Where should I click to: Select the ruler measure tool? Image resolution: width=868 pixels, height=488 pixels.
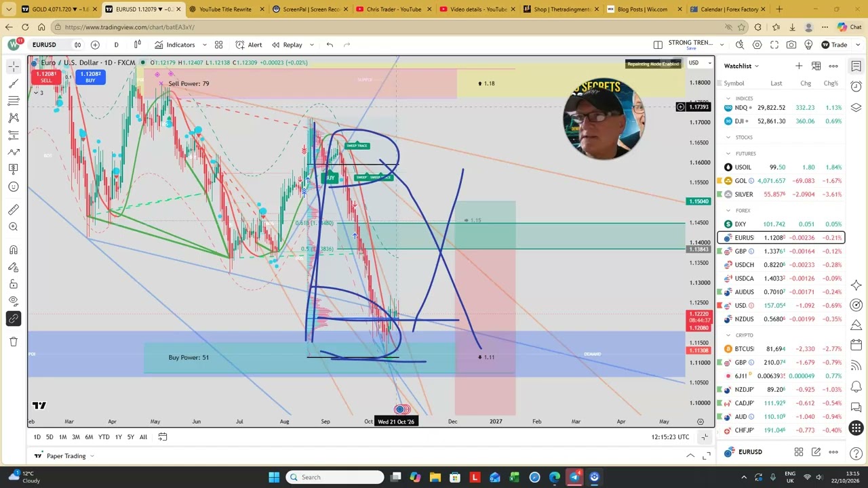14,209
